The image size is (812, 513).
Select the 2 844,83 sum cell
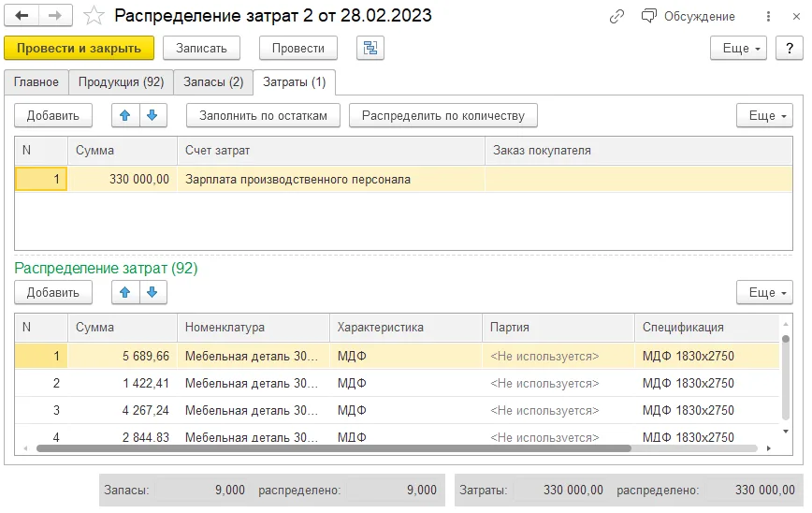coord(123,437)
